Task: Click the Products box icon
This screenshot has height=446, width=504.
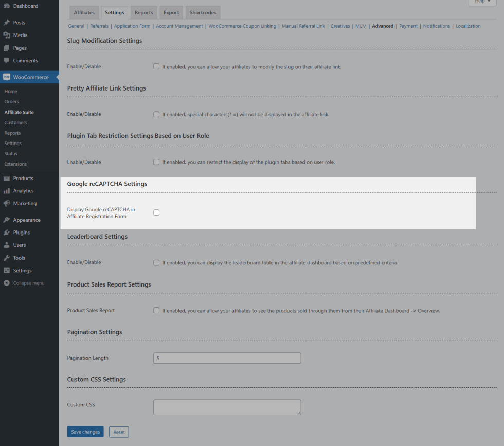Action: (x=7, y=179)
